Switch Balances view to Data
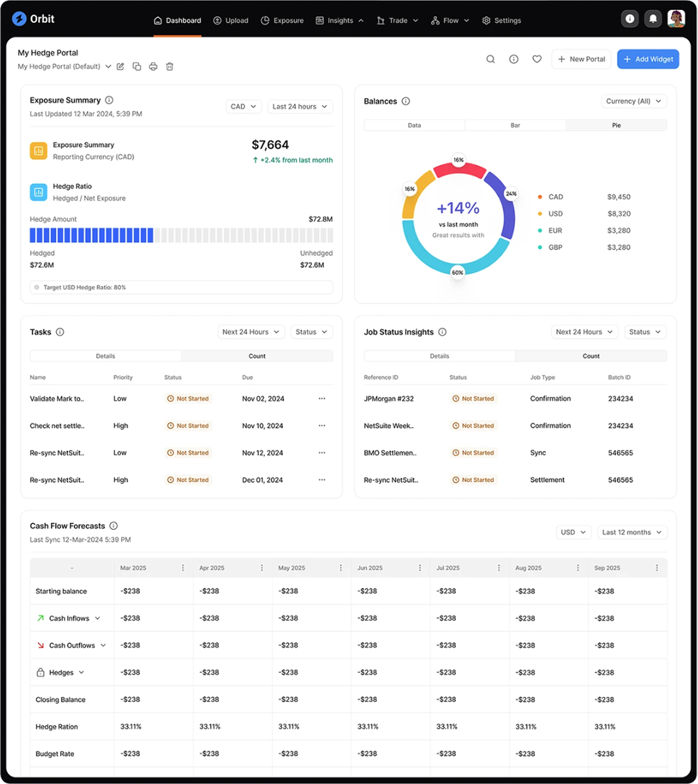 414,126
